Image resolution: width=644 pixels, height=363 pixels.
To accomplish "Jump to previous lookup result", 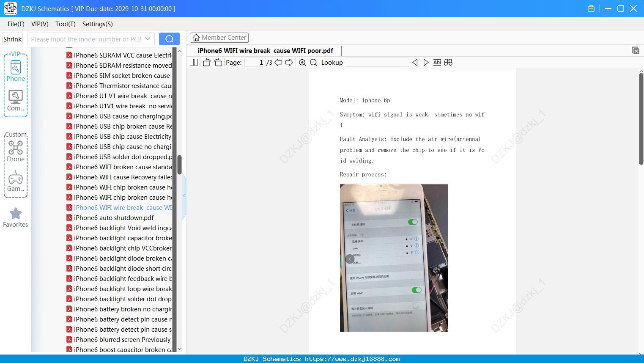I will (415, 63).
